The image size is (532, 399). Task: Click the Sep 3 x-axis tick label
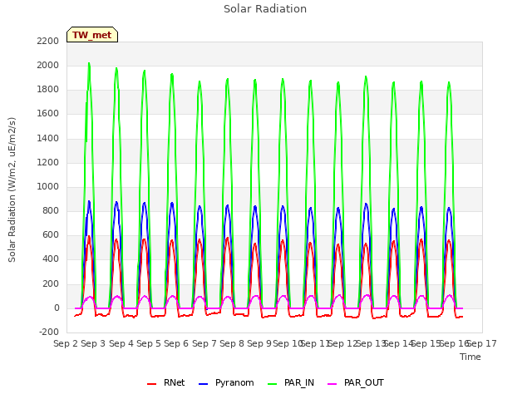[93, 343]
